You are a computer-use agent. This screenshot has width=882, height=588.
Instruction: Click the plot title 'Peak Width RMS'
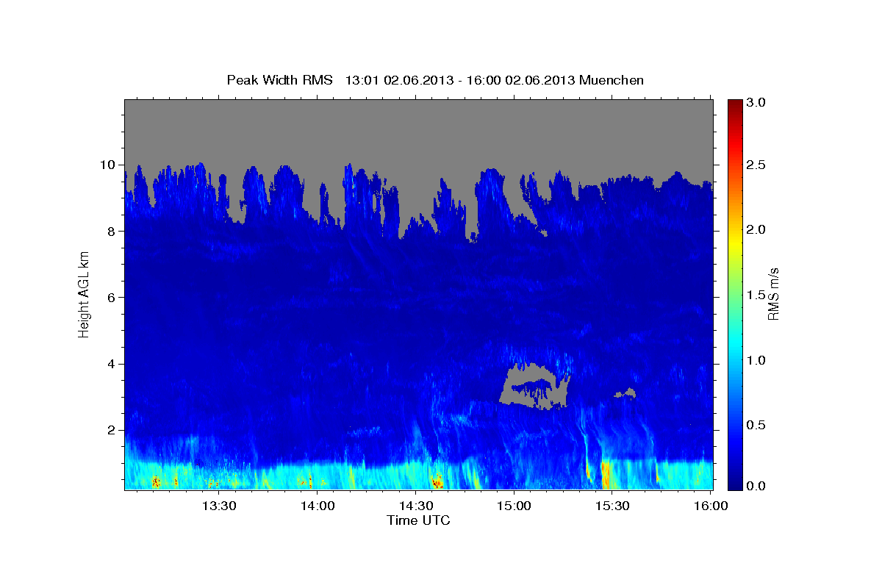coord(279,80)
